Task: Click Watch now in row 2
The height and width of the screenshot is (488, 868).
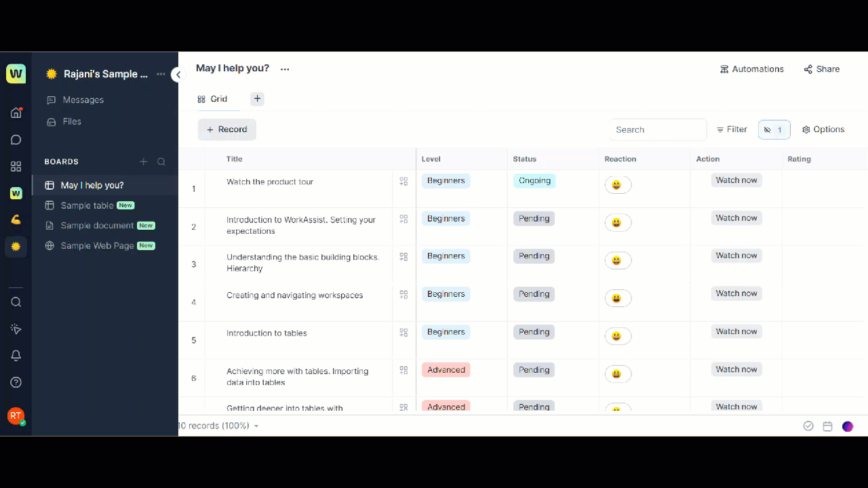Action: [736, 218]
